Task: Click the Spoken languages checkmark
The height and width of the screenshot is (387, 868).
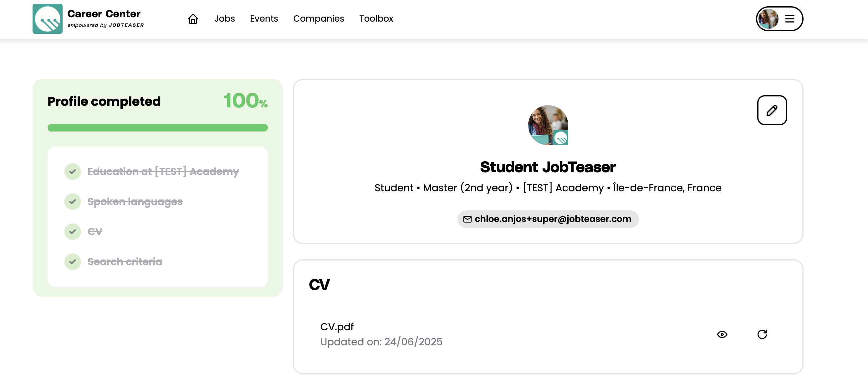Action: click(73, 202)
